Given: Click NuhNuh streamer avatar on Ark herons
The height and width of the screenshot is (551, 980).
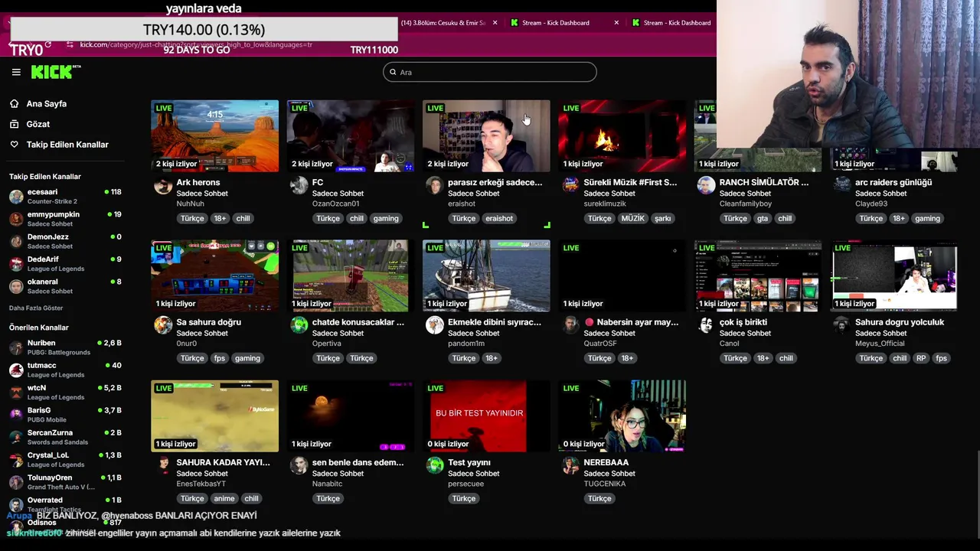Looking at the screenshot, I should point(163,185).
